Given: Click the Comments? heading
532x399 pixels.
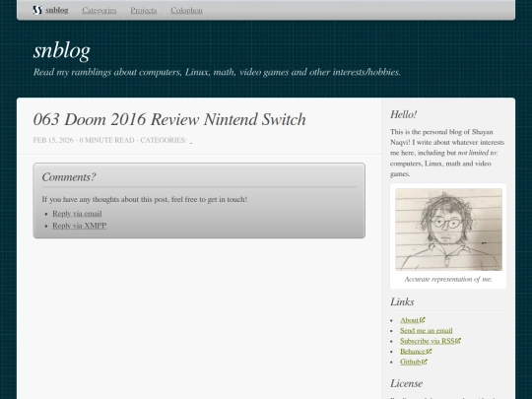Looking at the screenshot, I should point(69,177).
